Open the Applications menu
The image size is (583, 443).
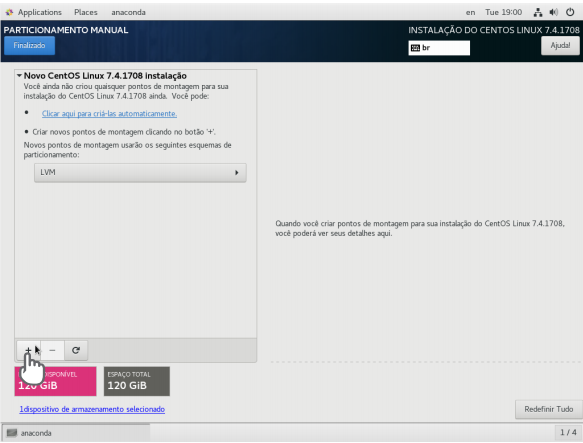point(40,12)
